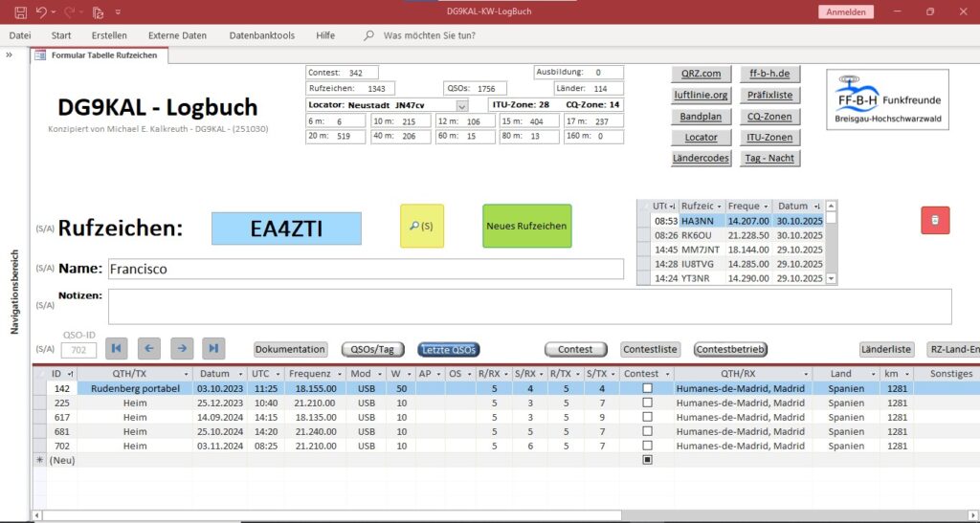Click the yellow magnifier search button
Viewport: 980px width, 523px height.
[x=421, y=226]
